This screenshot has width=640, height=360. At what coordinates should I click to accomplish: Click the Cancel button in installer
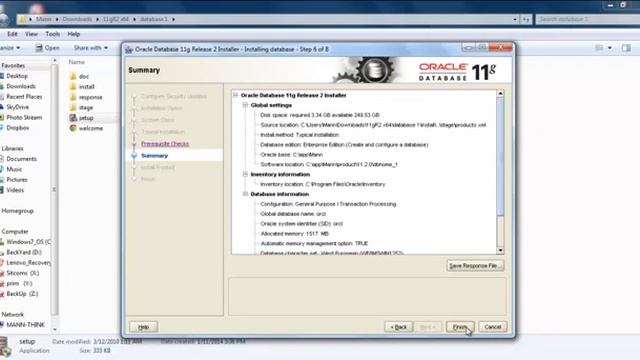tap(493, 327)
